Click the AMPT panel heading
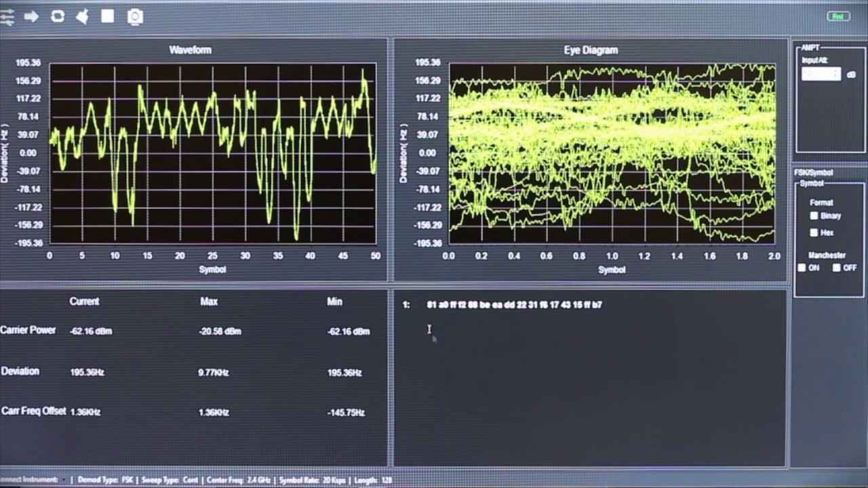The width and height of the screenshot is (868, 488). [x=810, y=48]
